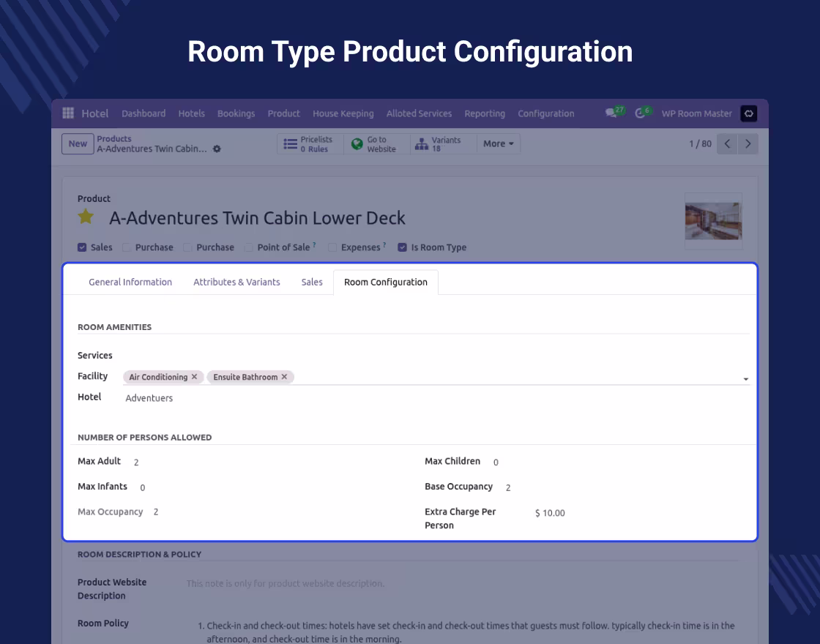Screen dimensions: 820x644
Task: Toggle the second Purchase checkbox
Action: (x=187, y=247)
